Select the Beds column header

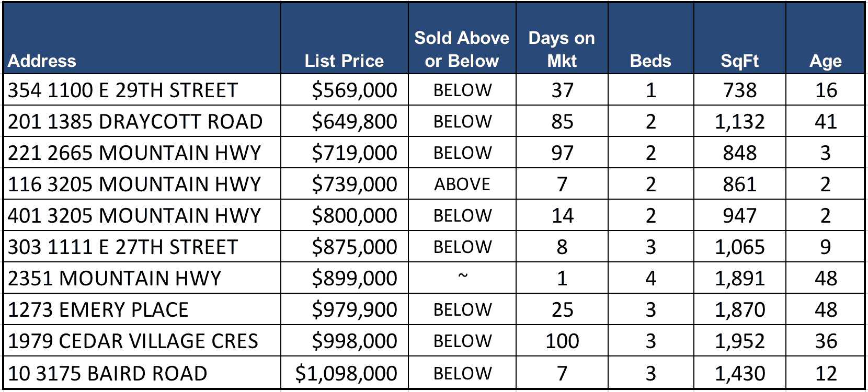[x=650, y=61]
